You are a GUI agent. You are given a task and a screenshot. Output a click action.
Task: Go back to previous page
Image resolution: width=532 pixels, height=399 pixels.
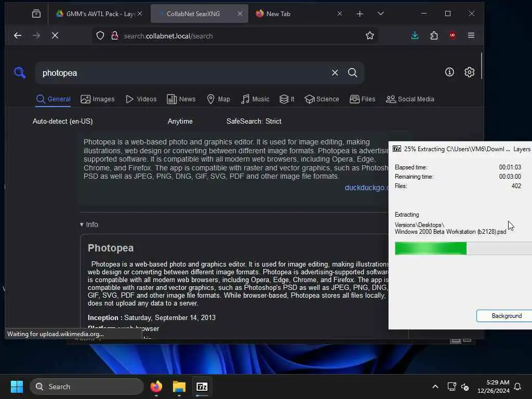pos(18,36)
